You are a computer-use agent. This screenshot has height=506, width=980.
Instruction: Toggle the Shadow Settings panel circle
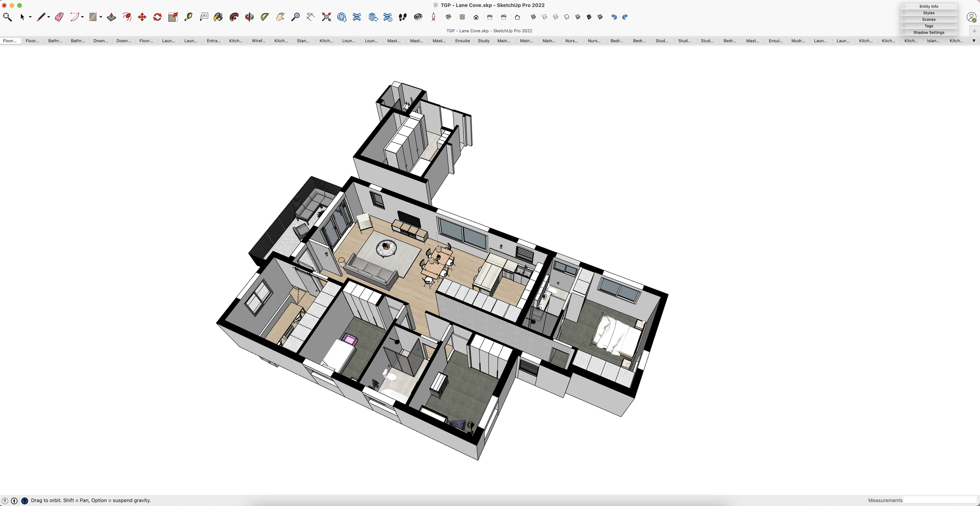(904, 33)
